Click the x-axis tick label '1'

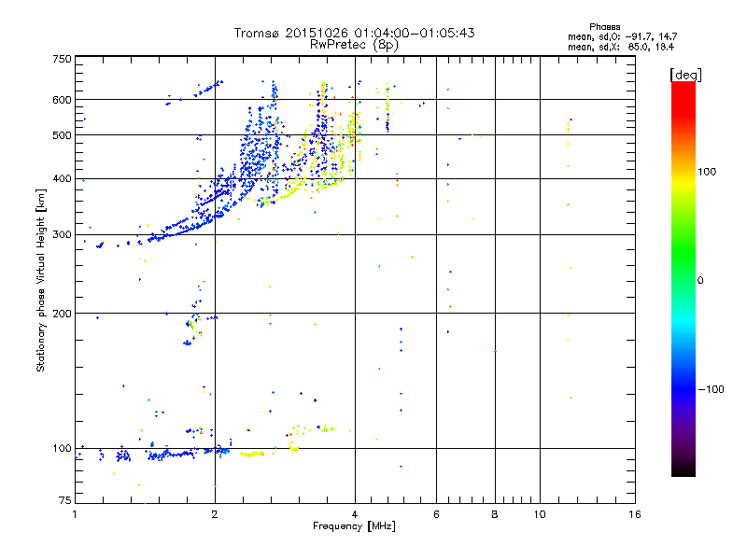point(75,514)
